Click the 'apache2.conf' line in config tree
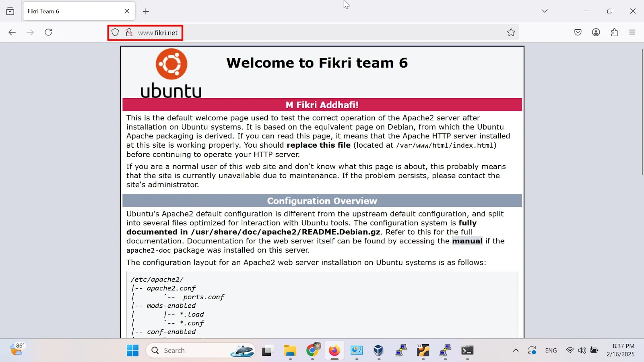The width and height of the screenshot is (644, 362). point(171,288)
